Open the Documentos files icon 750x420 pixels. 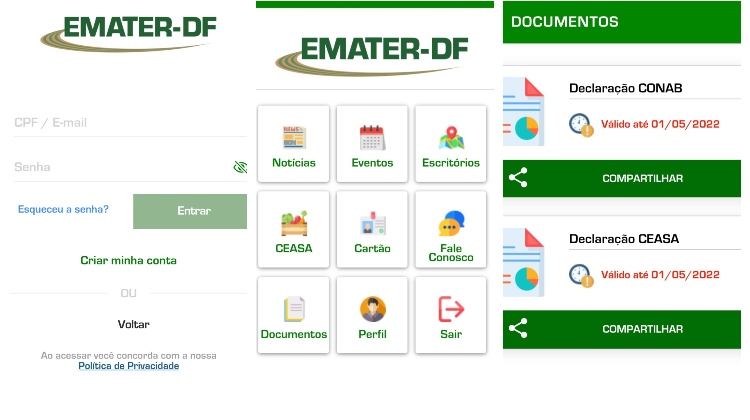(x=294, y=309)
